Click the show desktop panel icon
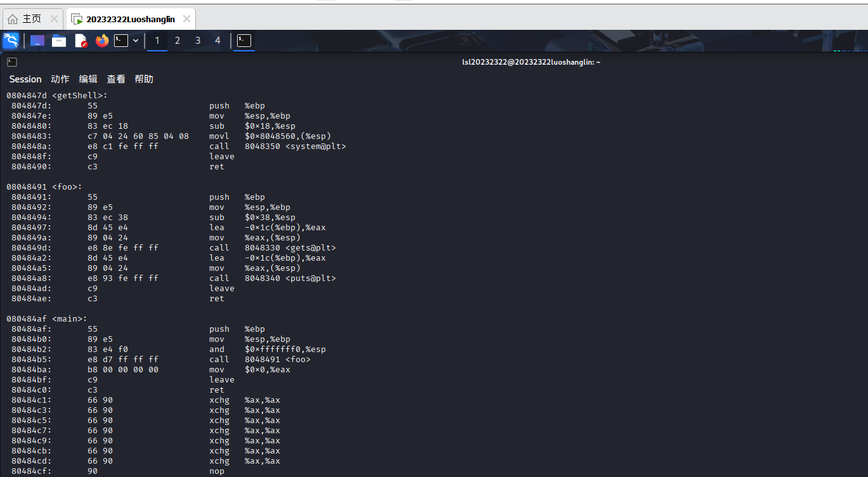The width and height of the screenshot is (868, 477). pos(37,41)
